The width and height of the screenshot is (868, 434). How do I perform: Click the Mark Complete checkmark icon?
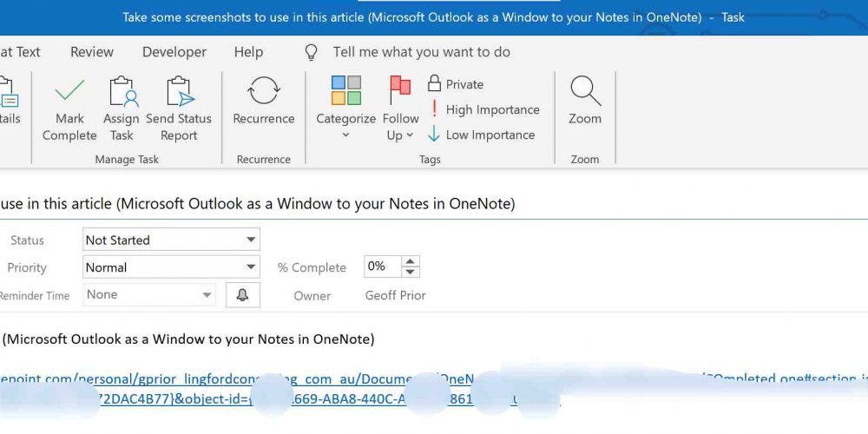tap(69, 90)
